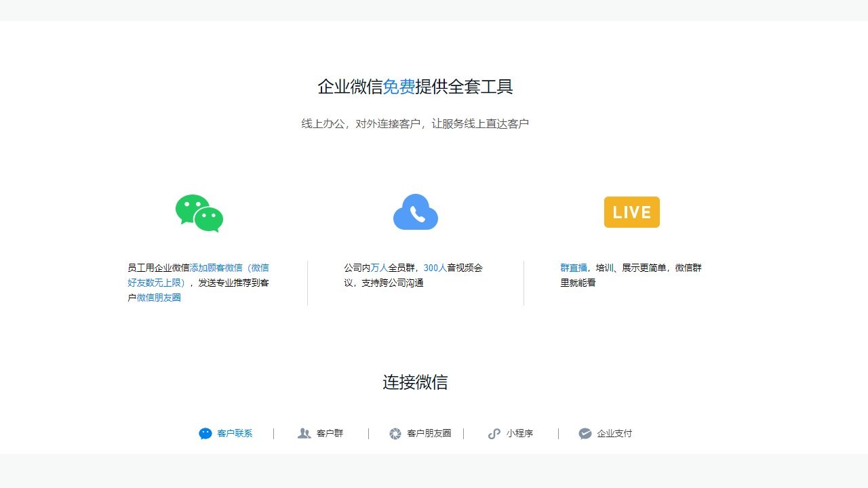
Task: Open the 添加顾客微信 link
Action: pyautogui.click(x=216, y=267)
